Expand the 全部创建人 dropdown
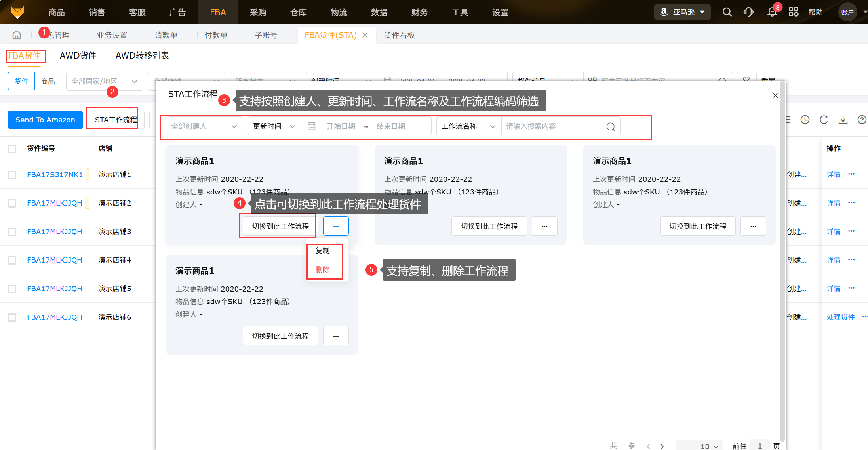Viewport: 868px width, 450px height. pos(204,126)
